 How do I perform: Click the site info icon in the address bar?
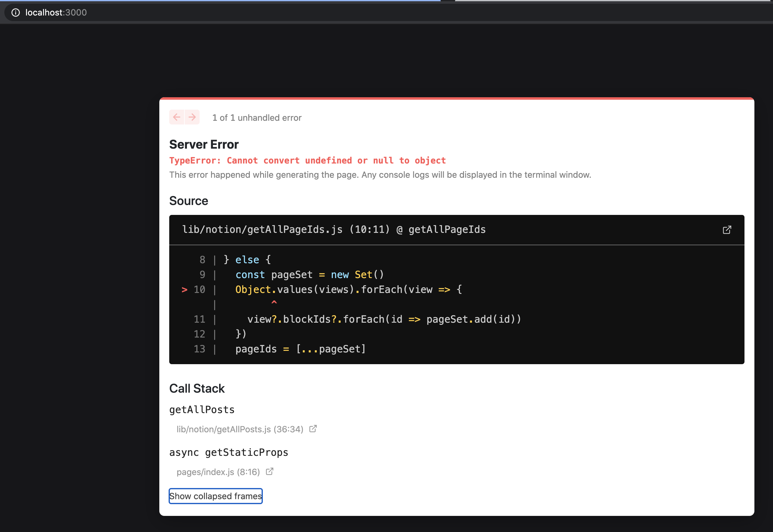click(16, 13)
